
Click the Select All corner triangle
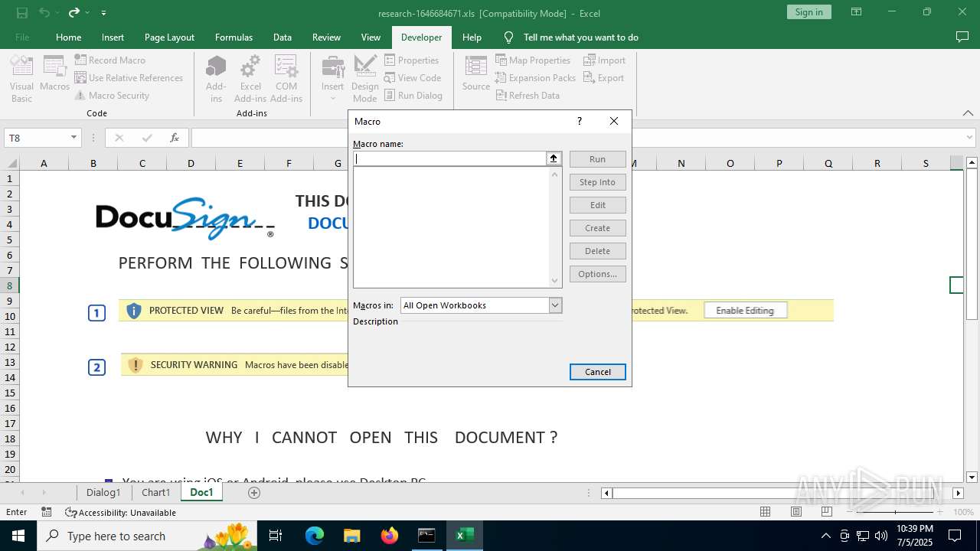click(x=11, y=163)
